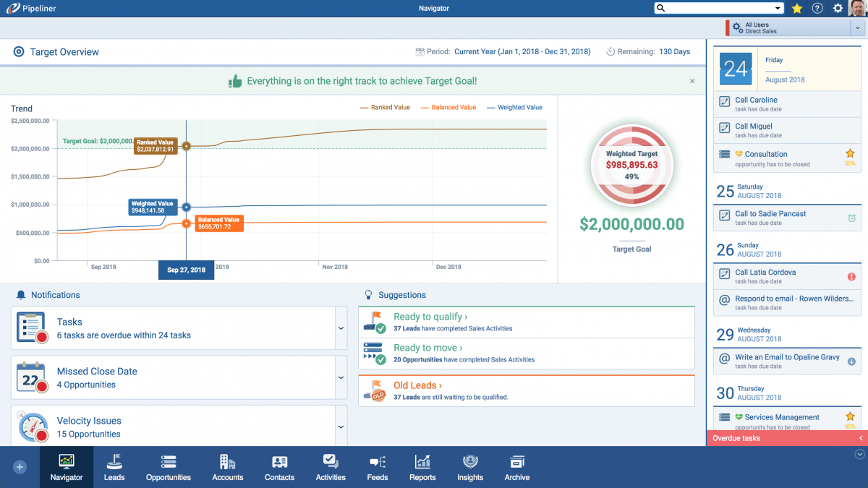Viewport: 868px width, 488px height.
Task: Open the Feeds tab
Action: (377, 467)
